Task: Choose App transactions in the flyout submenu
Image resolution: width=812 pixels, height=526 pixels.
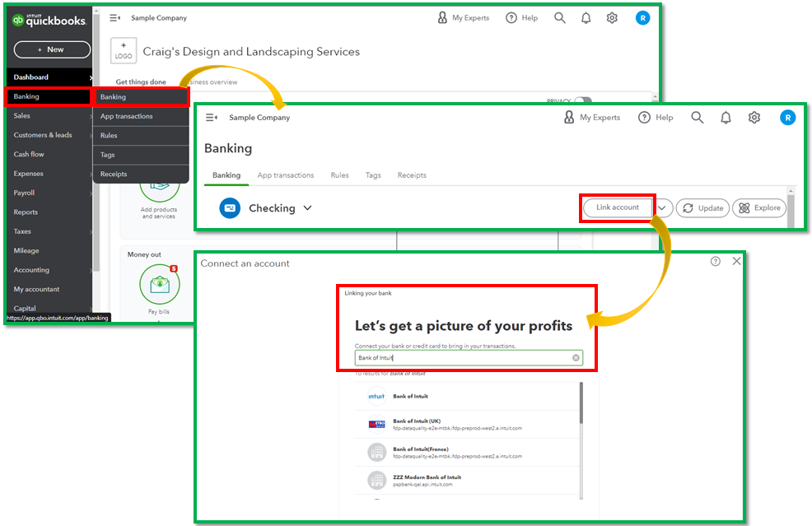Action: pyautogui.click(x=140, y=117)
